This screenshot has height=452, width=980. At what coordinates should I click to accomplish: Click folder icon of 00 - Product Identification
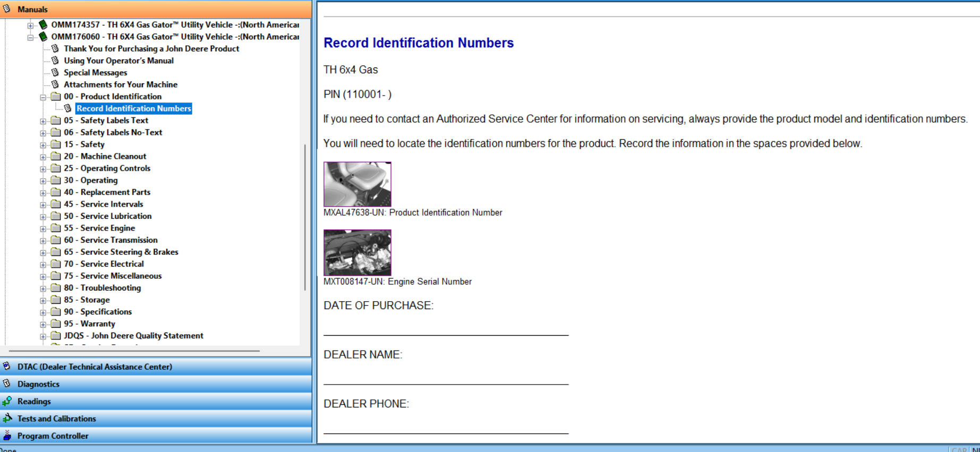(56, 96)
